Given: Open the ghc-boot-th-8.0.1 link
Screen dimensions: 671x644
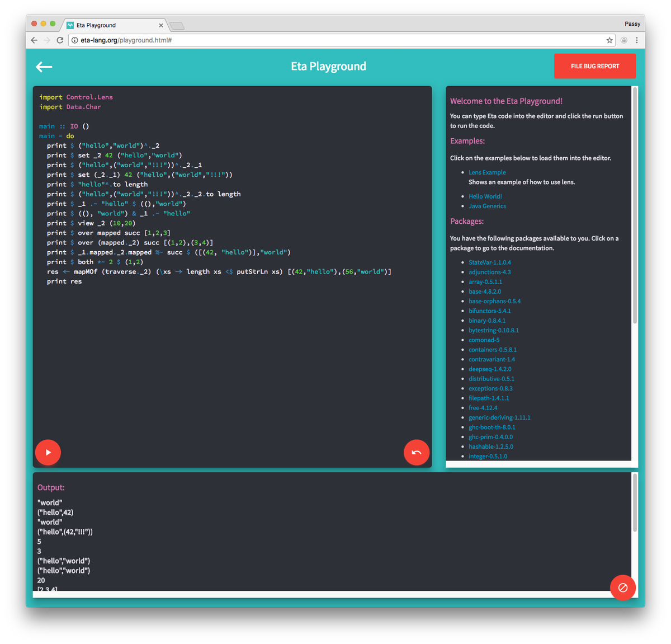Looking at the screenshot, I should [492, 427].
